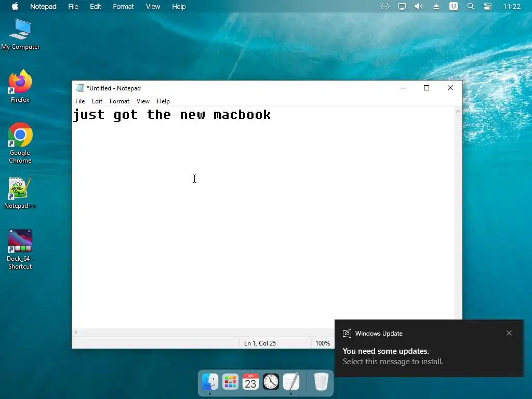The height and width of the screenshot is (399, 532).
Task: Click the code brackets menu bar icon
Action: click(385, 6)
